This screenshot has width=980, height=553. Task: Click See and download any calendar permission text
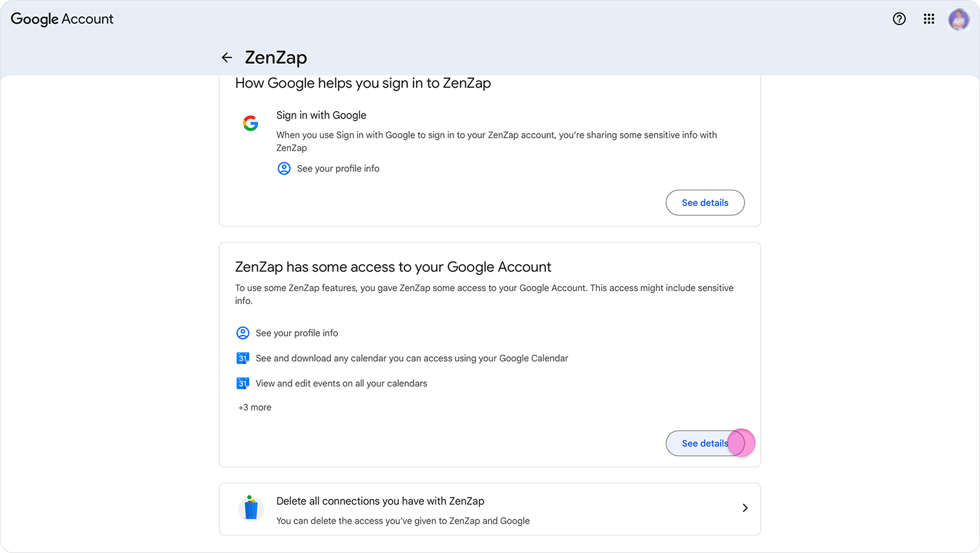(x=412, y=358)
